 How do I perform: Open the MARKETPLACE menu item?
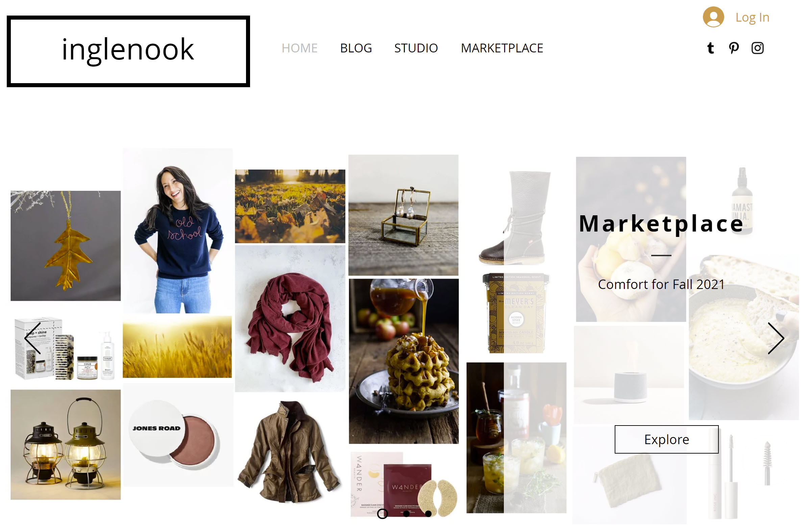pos(501,48)
